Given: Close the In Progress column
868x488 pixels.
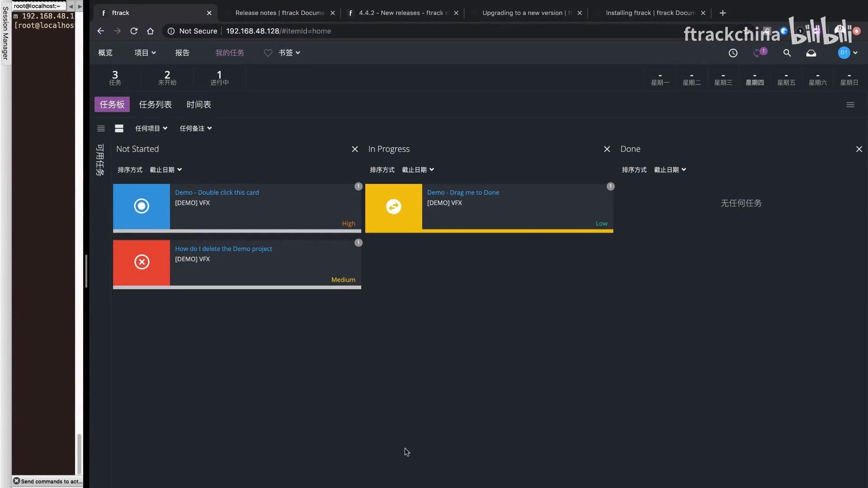Looking at the screenshot, I should point(607,149).
